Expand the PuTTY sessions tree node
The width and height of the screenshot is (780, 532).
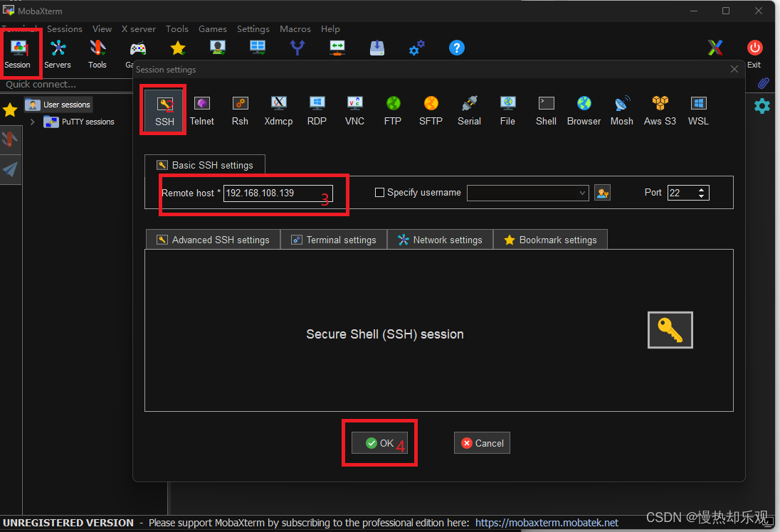pyautogui.click(x=32, y=122)
